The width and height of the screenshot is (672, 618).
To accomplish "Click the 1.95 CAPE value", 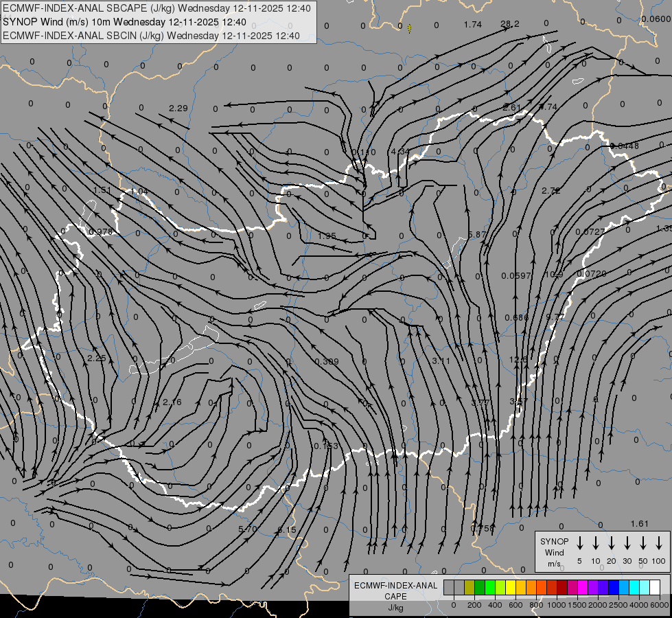I will click(x=327, y=236).
